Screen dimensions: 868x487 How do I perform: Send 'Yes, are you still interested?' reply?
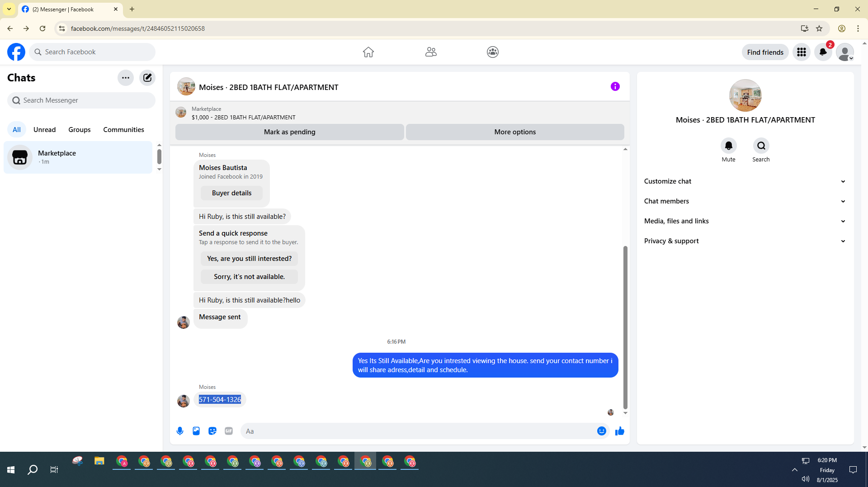[x=250, y=259]
